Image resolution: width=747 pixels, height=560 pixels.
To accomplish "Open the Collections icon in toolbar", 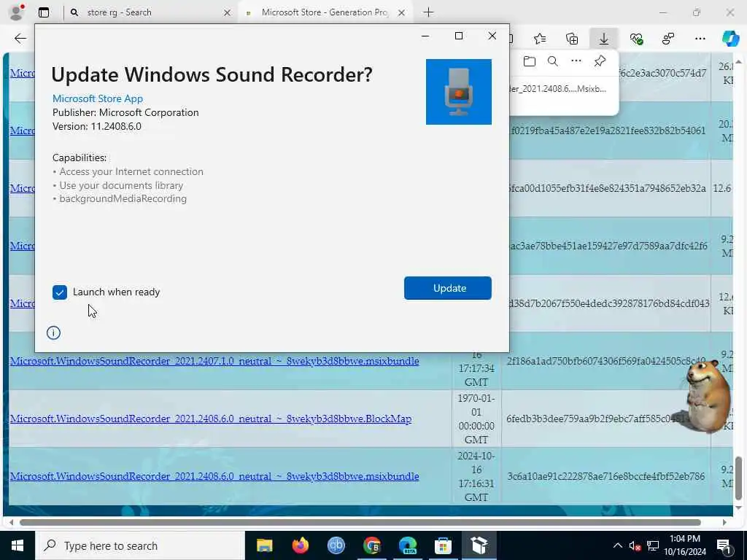I will 572,39.
